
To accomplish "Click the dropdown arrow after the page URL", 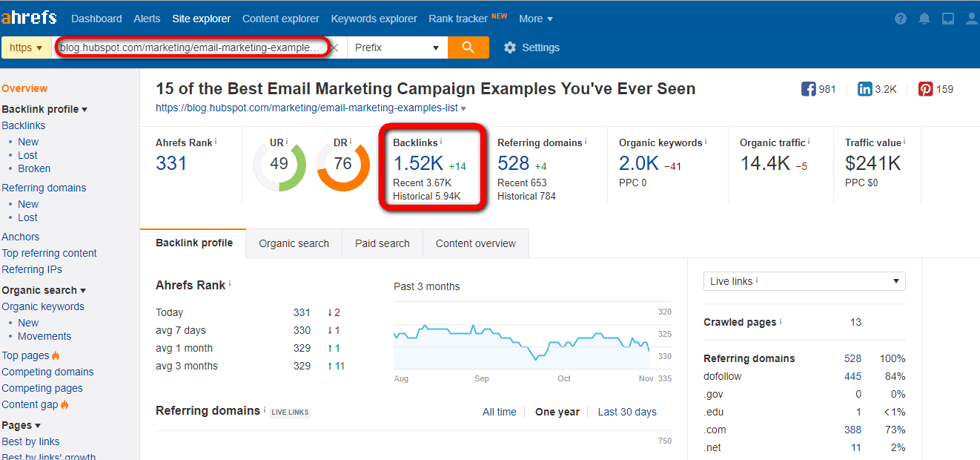I will [x=463, y=108].
